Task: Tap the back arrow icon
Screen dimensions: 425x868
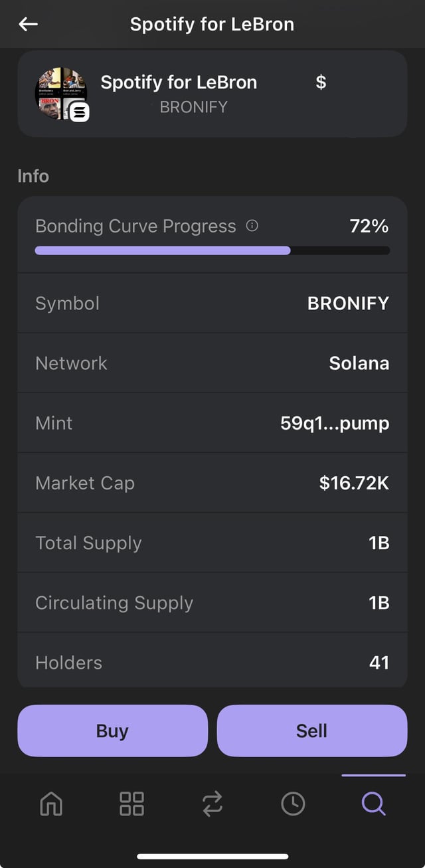Action: click(29, 25)
